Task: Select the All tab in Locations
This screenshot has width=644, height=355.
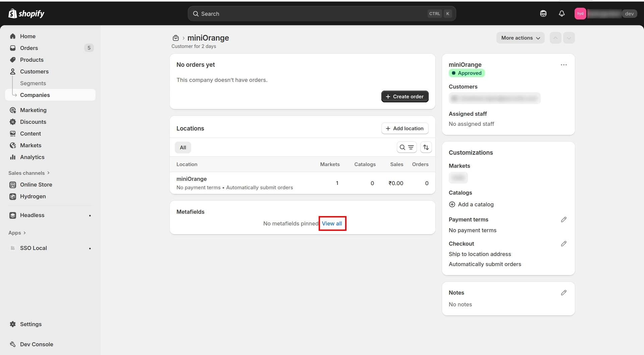Action: (x=183, y=147)
